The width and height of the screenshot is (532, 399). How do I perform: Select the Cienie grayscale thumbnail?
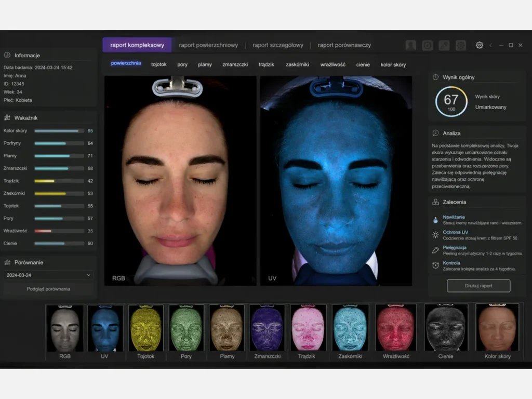click(x=446, y=328)
